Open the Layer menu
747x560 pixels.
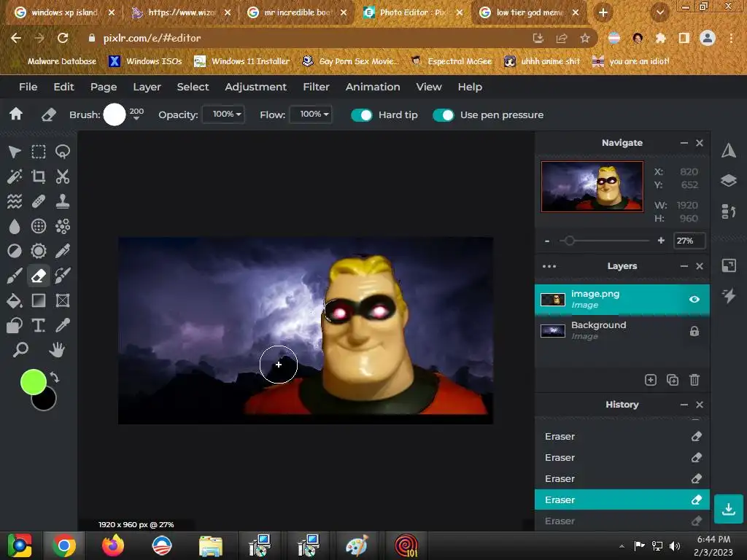pos(147,87)
